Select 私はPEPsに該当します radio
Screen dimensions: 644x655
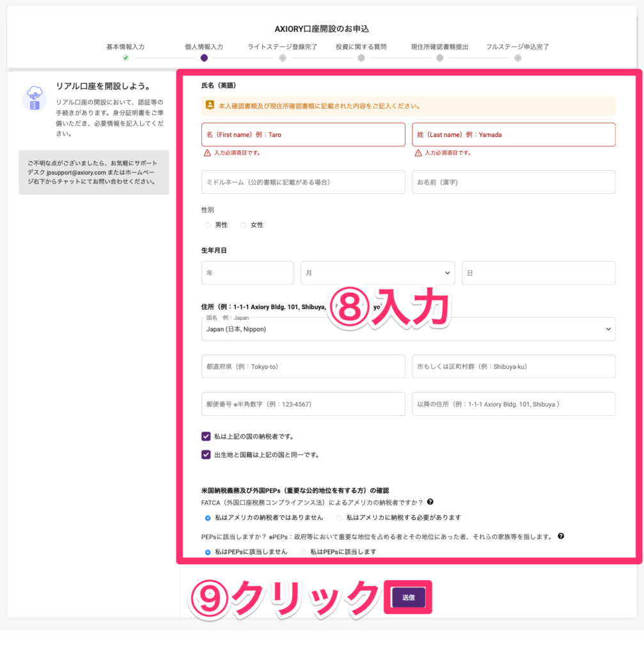tap(303, 552)
